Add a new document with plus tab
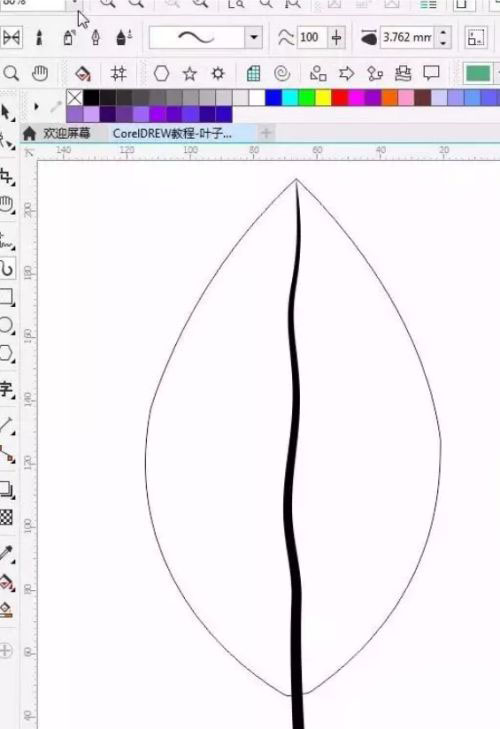Screen dimensions: 500x729 pyautogui.click(x=266, y=133)
